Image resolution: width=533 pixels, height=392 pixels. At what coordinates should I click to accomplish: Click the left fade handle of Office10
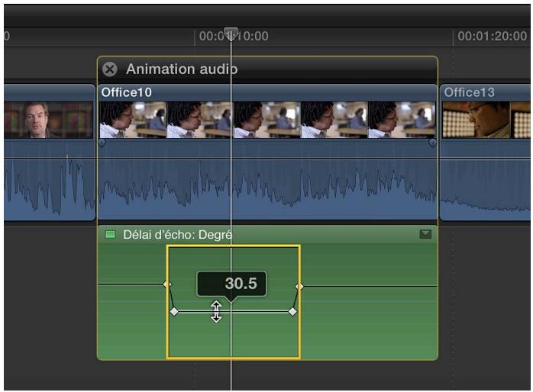pos(102,143)
